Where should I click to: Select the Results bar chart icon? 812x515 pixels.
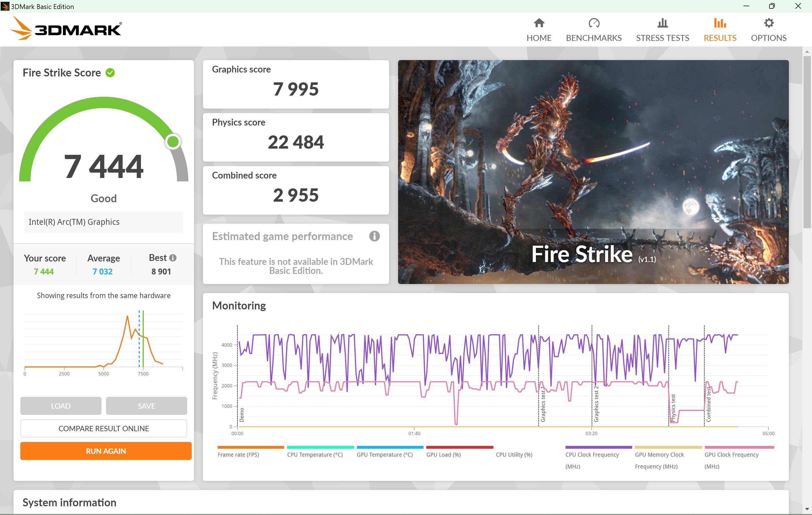coord(720,23)
